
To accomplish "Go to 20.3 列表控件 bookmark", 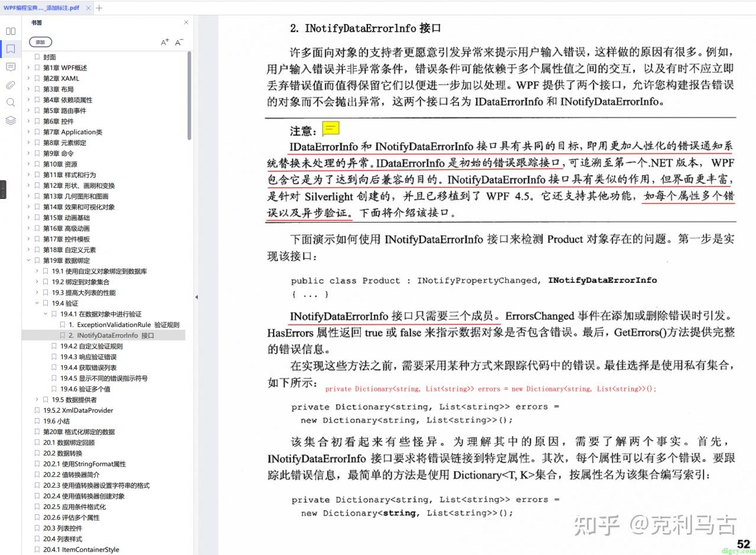I will click(x=63, y=528).
